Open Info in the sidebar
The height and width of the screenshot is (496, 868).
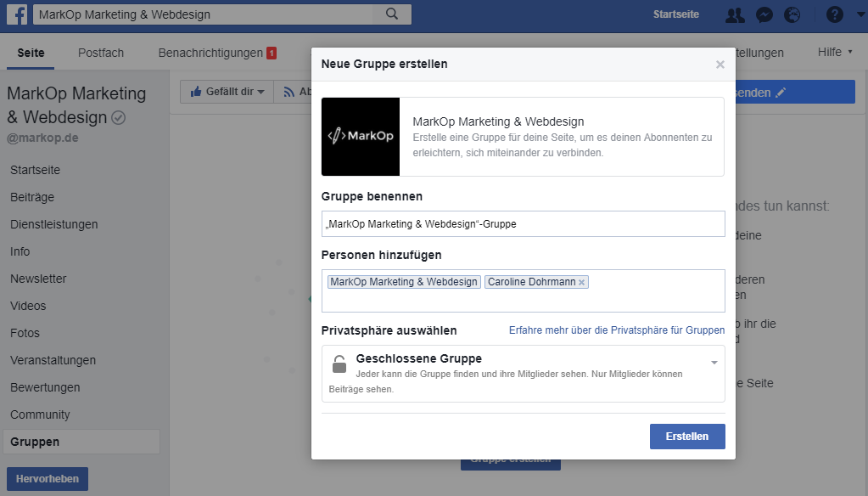click(20, 251)
